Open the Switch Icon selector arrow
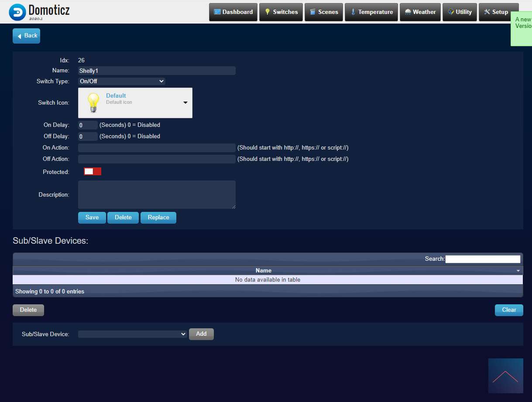The image size is (532, 402). point(185,103)
